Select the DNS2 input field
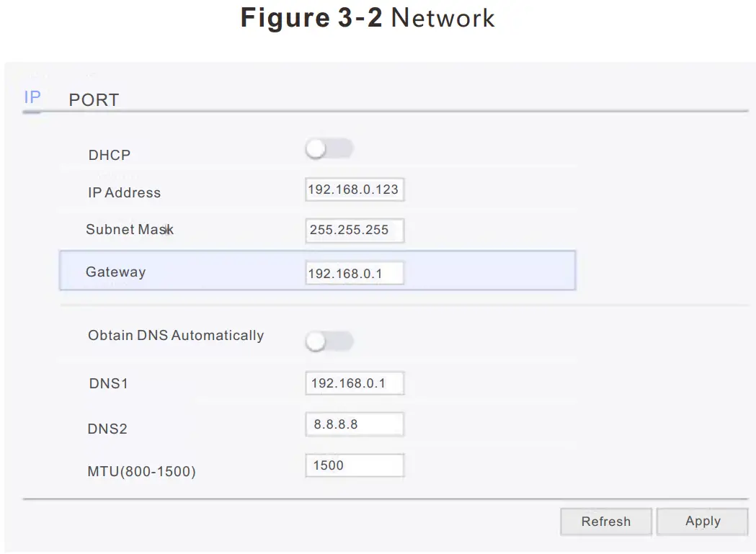Screen dimensions: 756x554 354,424
